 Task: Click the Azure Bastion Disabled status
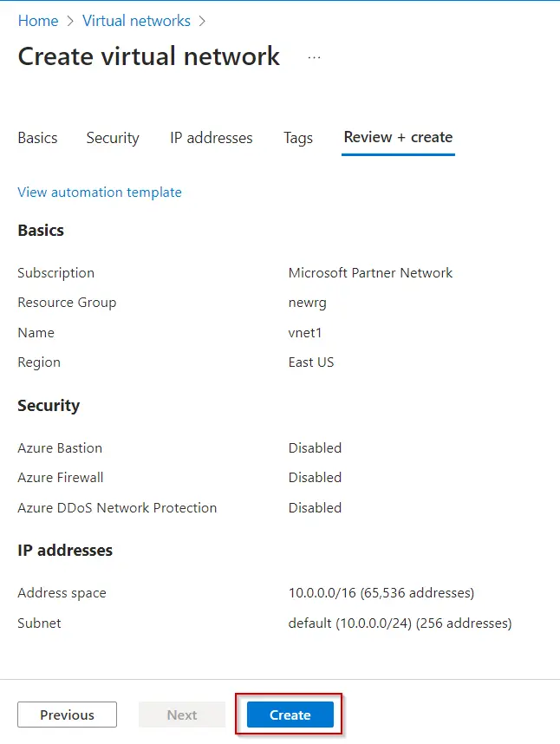(x=315, y=448)
